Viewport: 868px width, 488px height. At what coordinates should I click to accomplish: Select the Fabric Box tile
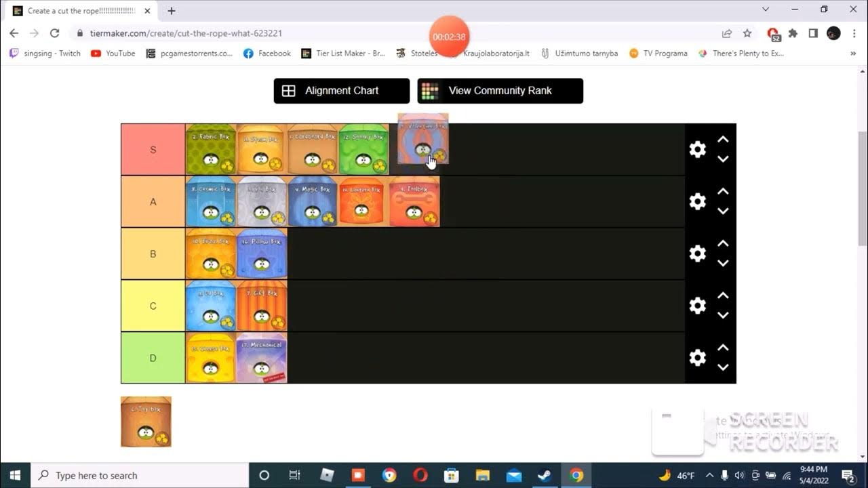211,149
